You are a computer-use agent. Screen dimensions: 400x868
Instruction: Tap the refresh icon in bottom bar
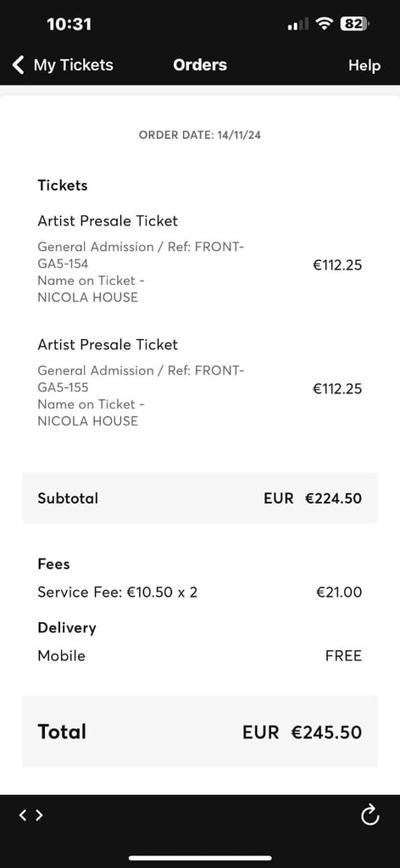click(369, 815)
